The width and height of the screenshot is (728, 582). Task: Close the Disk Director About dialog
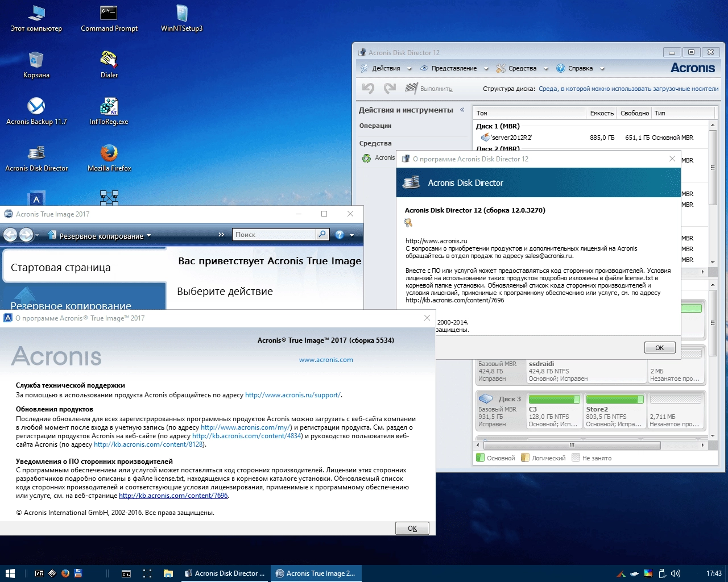(x=672, y=159)
